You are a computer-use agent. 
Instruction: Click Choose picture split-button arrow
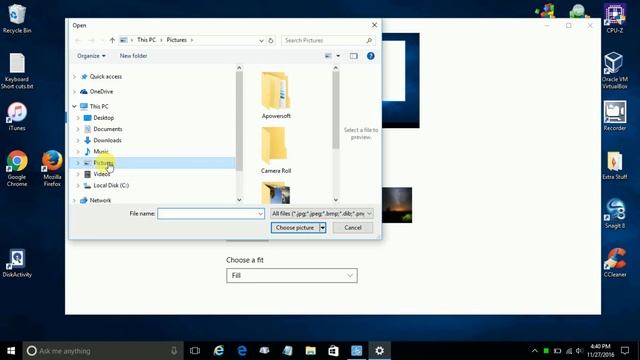(322, 228)
